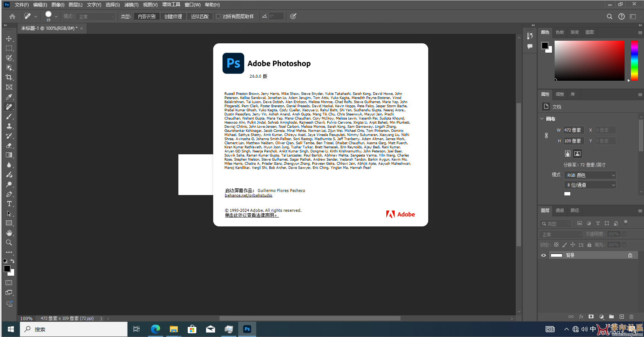The width and height of the screenshot is (644, 337).
Task: Select the Crop tool
Action: click(9, 77)
